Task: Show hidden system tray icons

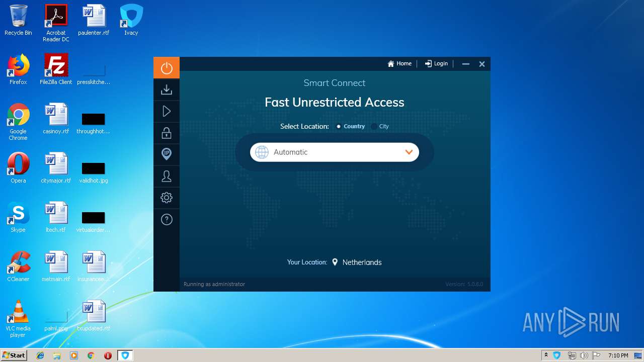Action: (x=546, y=355)
